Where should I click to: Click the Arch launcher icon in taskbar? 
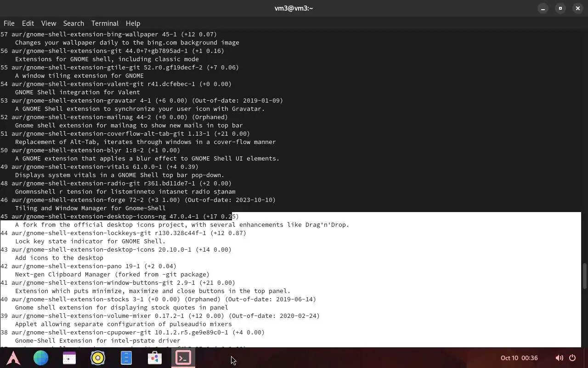pyautogui.click(x=13, y=358)
